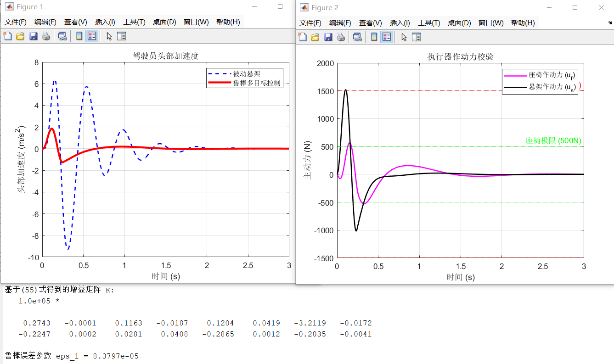Click 窗口(W) in Figure 2 menu bar
The image size is (614, 364).
point(490,23)
